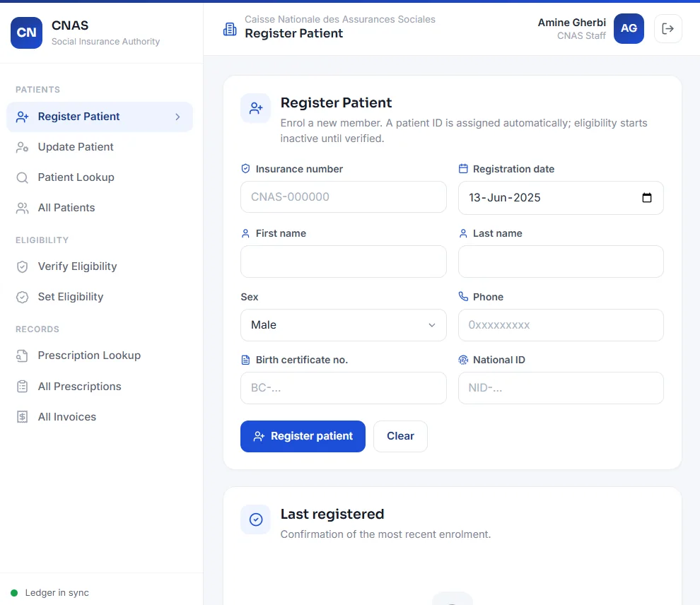The height and width of the screenshot is (605, 700).
Task: Open Set Eligibility page
Action: pyautogui.click(x=100, y=297)
